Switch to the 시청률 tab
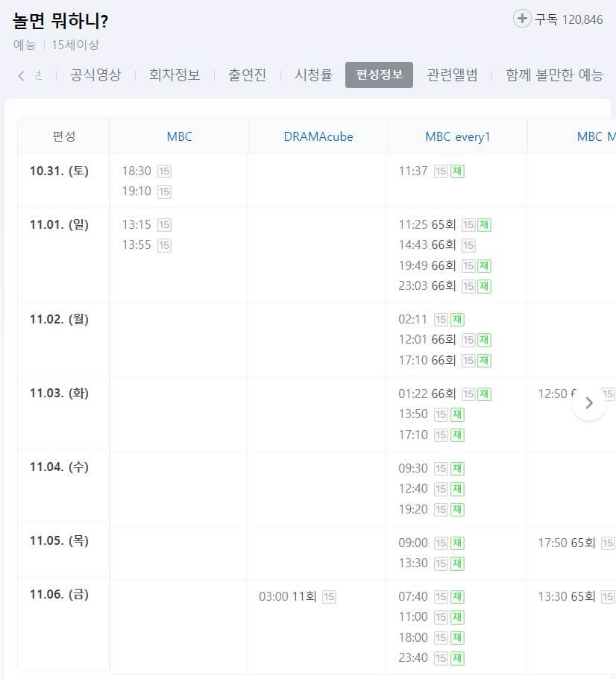This screenshot has height=679, width=616. click(313, 75)
